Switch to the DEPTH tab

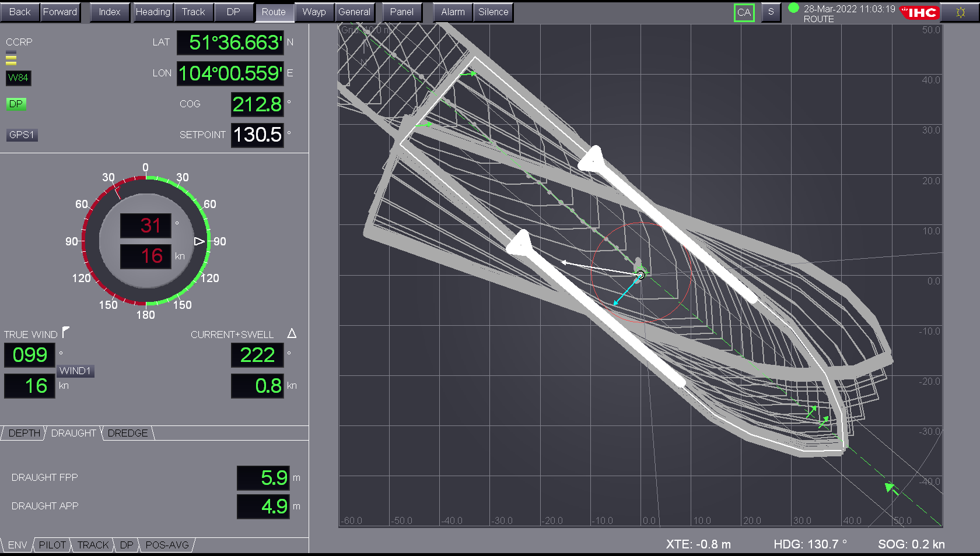[x=24, y=433]
